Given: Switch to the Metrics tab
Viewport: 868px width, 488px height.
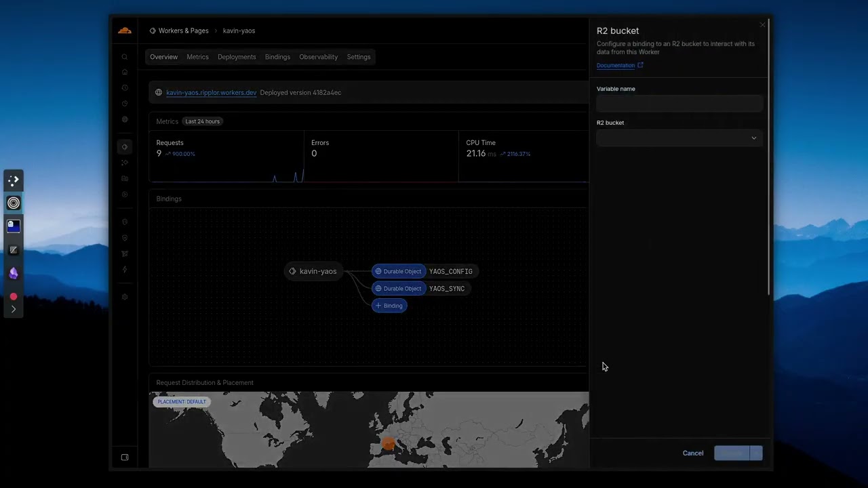Looking at the screenshot, I should tap(197, 57).
